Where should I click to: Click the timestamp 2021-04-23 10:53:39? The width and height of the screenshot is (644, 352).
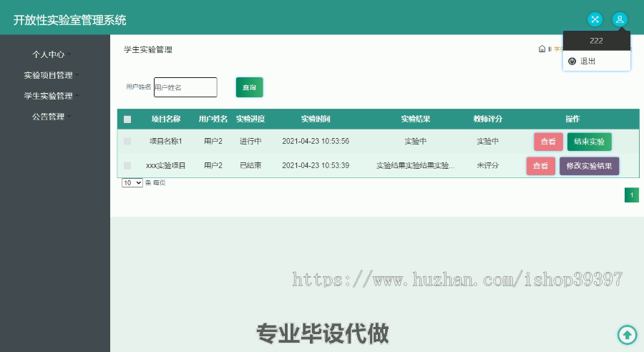[316, 165]
